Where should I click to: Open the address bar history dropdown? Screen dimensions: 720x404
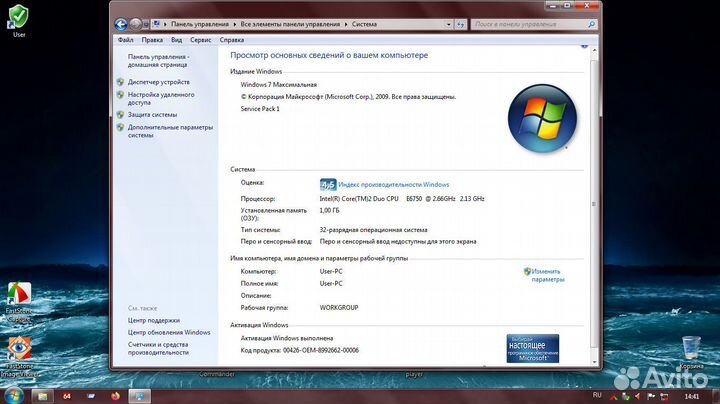[x=449, y=24]
